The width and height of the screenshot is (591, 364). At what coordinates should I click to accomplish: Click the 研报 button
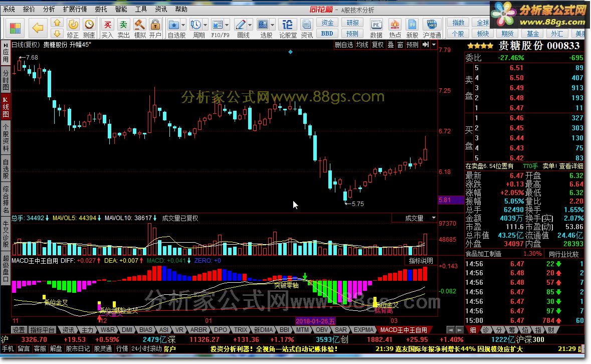(x=352, y=23)
